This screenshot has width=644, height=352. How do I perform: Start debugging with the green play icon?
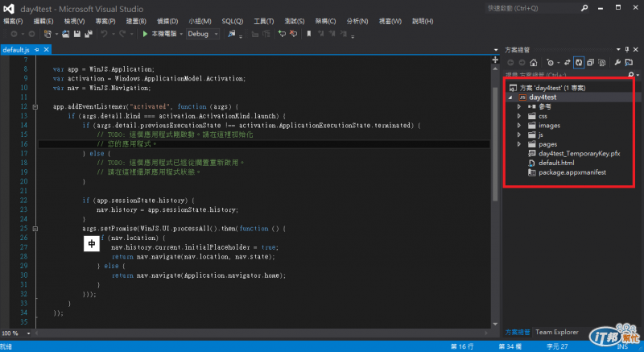pos(145,34)
